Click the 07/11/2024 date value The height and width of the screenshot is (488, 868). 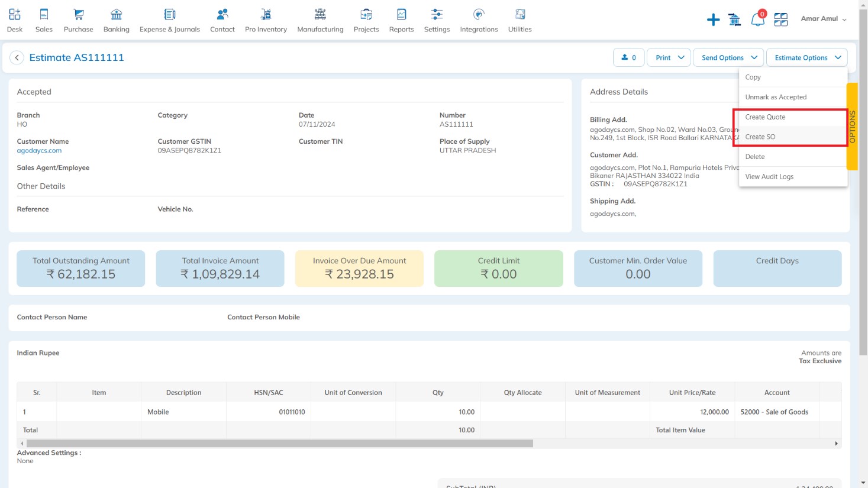pos(317,124)
